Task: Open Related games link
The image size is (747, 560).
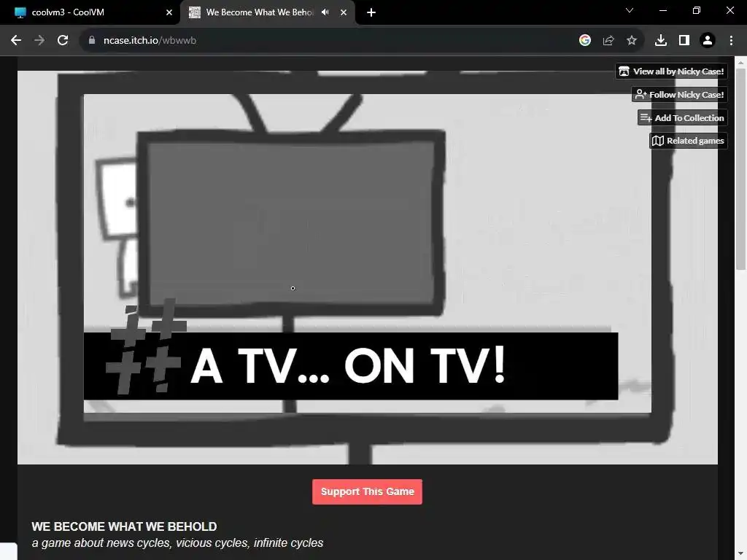Action: 688,141
